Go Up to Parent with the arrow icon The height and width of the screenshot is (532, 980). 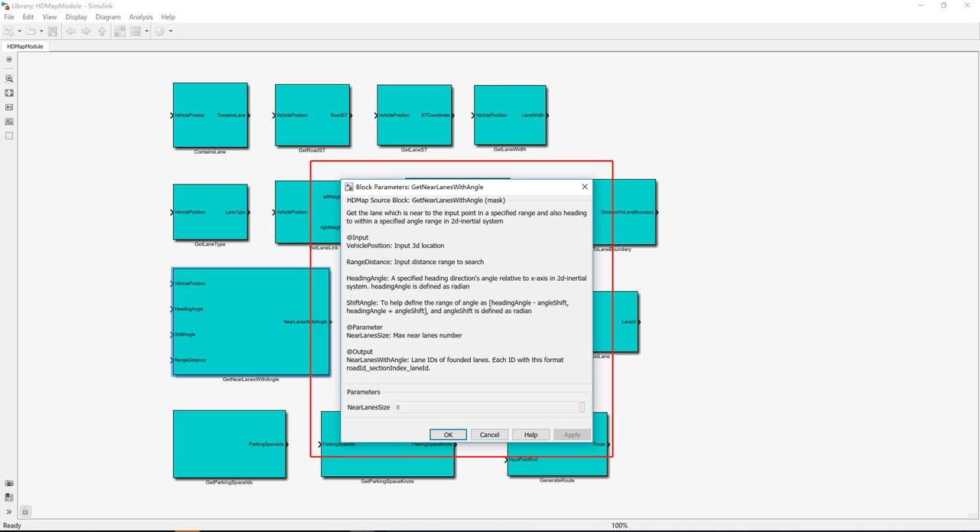(102, 31)
